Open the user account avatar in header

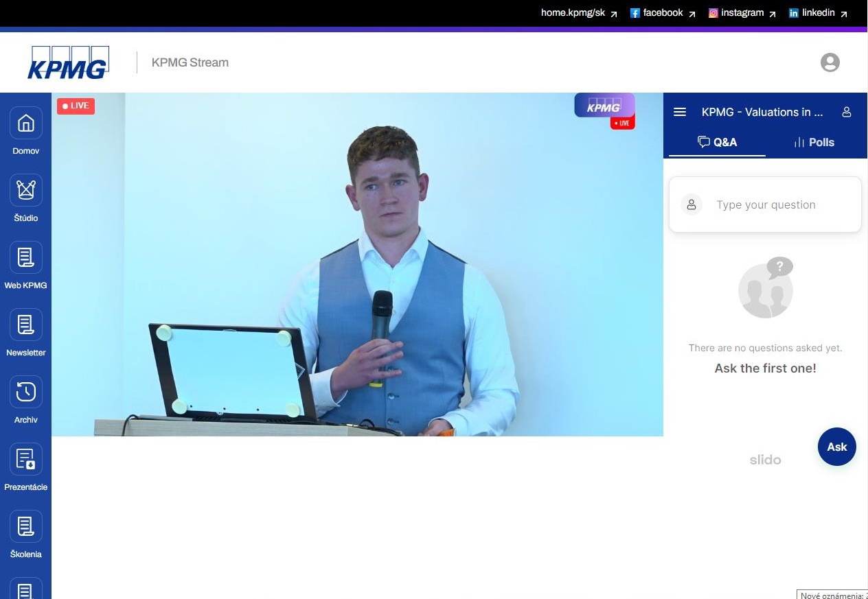click(x=830, y=62)
